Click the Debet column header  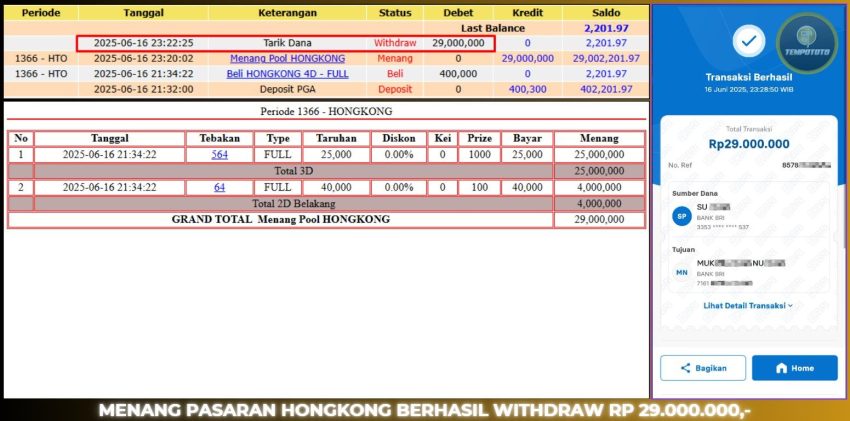click(458, 13)
